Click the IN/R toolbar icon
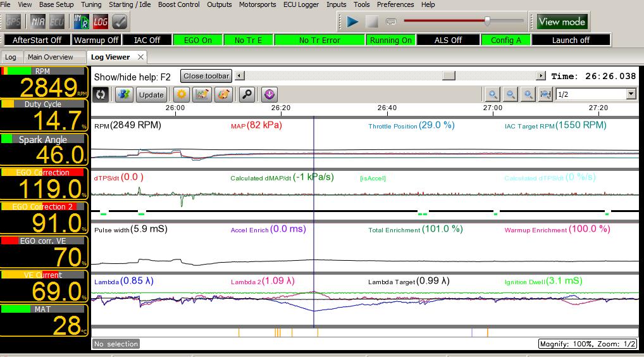This screenshot has height=357, width=644. coord(81,22)
